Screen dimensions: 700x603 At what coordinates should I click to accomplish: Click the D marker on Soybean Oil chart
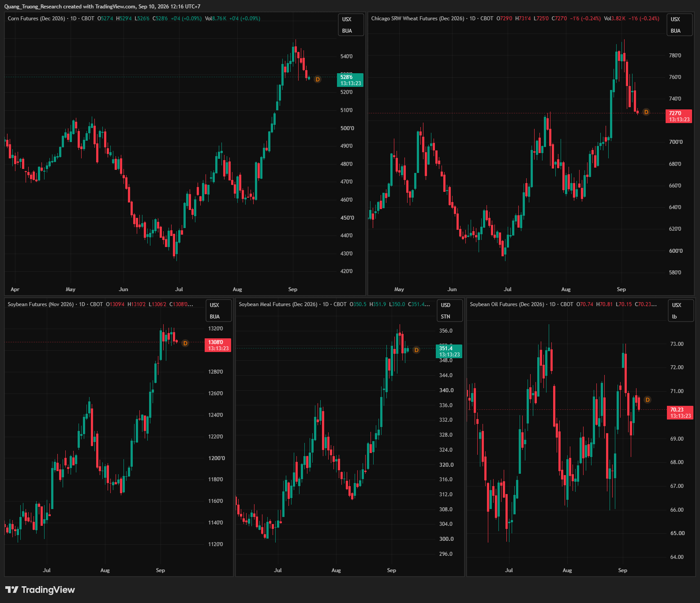point(648,400)
